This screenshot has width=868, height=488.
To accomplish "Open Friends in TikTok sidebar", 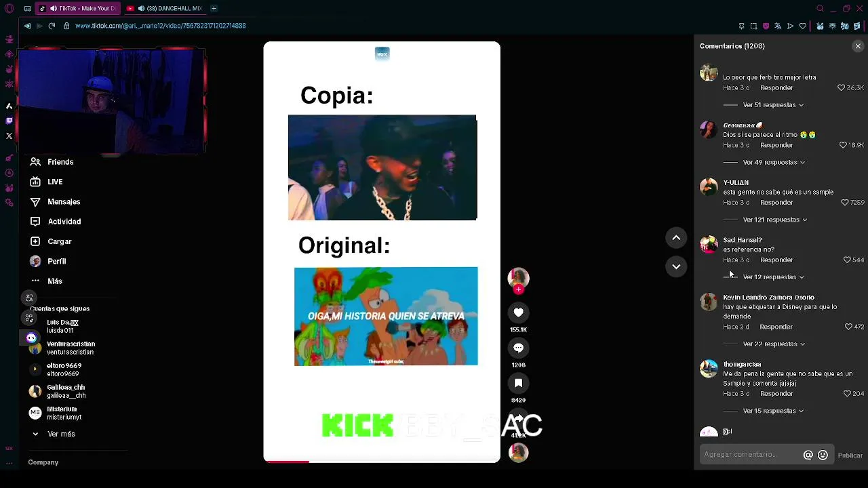I will pyautogui.click(x=52, y=162).
